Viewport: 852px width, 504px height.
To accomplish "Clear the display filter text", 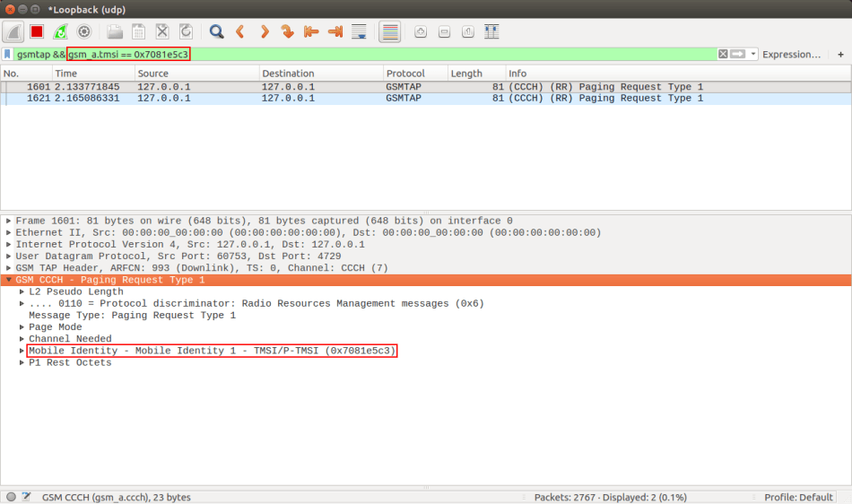I will (x=723, y=54).
